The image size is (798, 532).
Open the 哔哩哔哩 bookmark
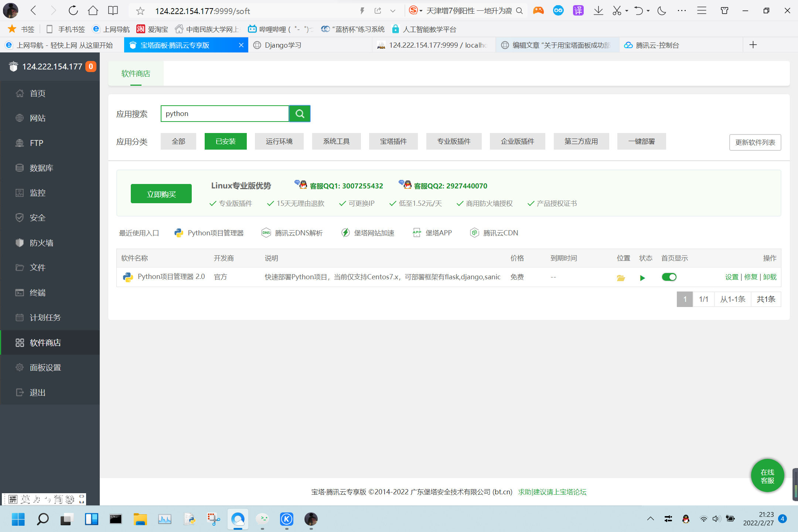(280, 29)
